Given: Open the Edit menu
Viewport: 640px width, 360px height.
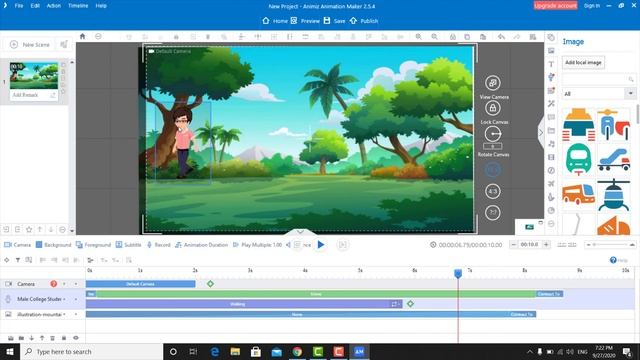Looking at the screenshot, I should tap(35, 6).
